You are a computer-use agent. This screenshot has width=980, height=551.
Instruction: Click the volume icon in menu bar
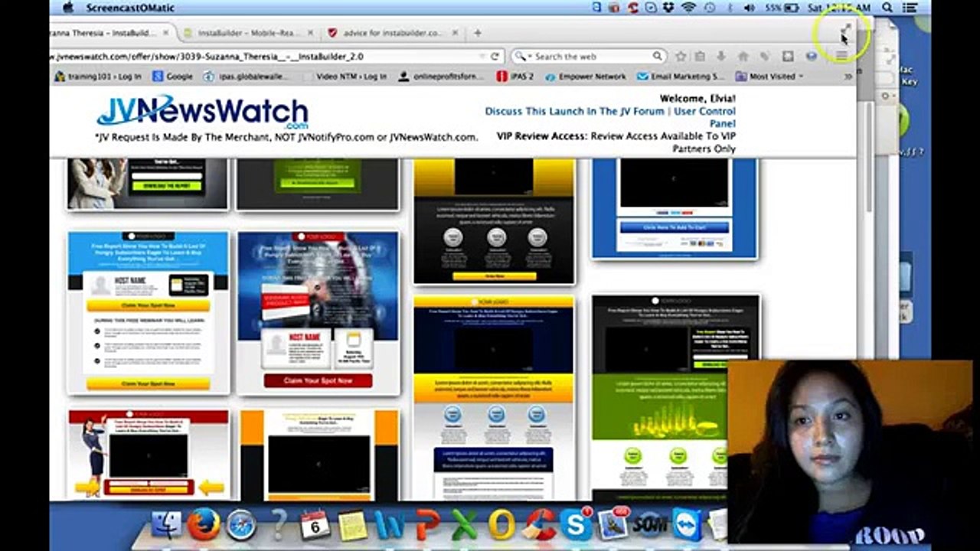749,8
